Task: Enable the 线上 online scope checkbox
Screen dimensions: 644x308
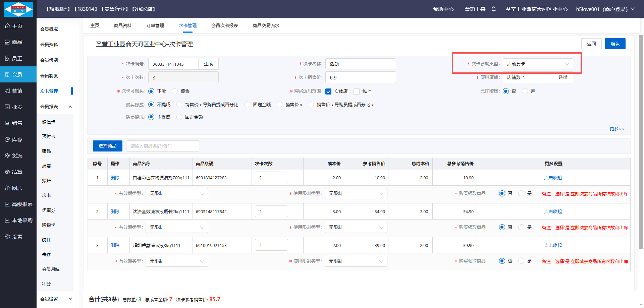Action: tap(357, 91)
